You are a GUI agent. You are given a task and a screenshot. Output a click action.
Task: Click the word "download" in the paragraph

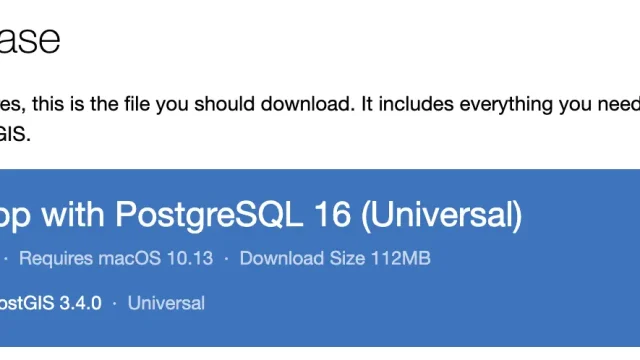click(305, 104)
